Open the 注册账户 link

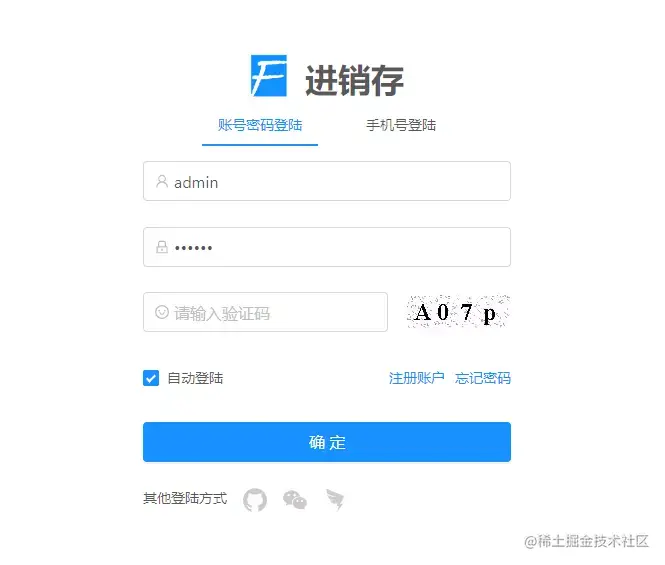[416, 378]
